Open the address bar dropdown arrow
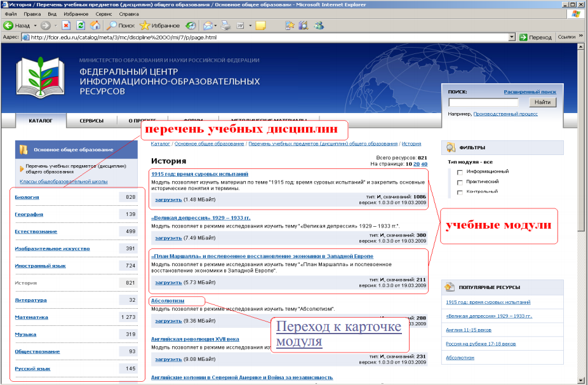The image size is (588, 385). [512, 37]
